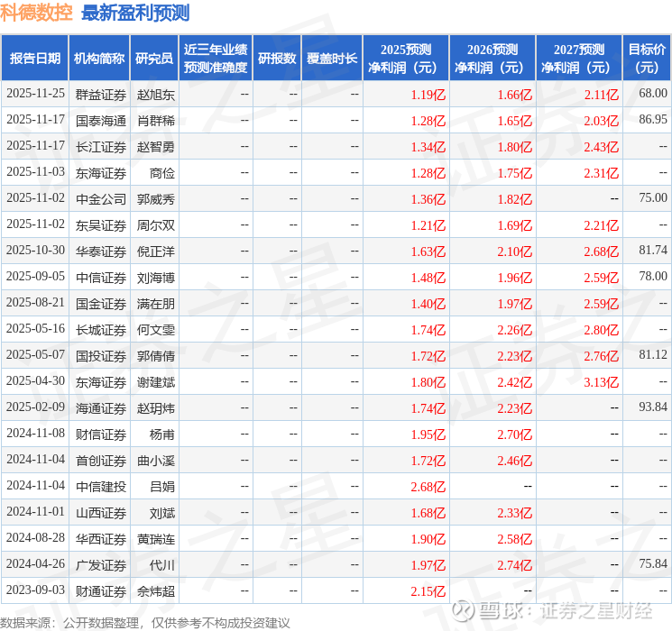Click target price 81.74

pyautogui.click(x=653, y=250)
